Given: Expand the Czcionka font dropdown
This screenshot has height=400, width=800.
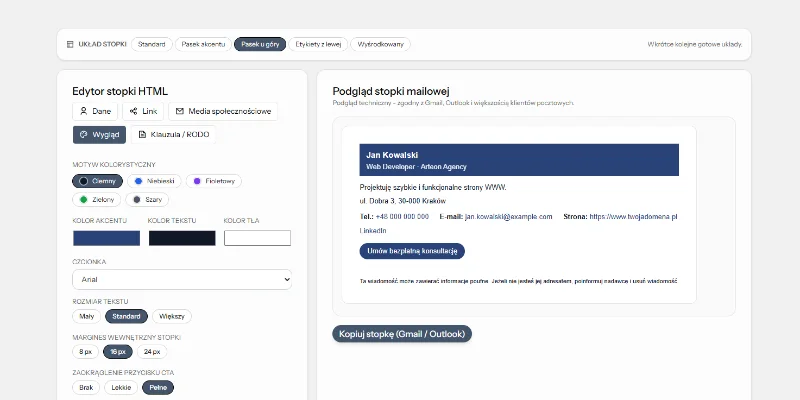Looking at the screenshot, I should [x=182, y=280].
